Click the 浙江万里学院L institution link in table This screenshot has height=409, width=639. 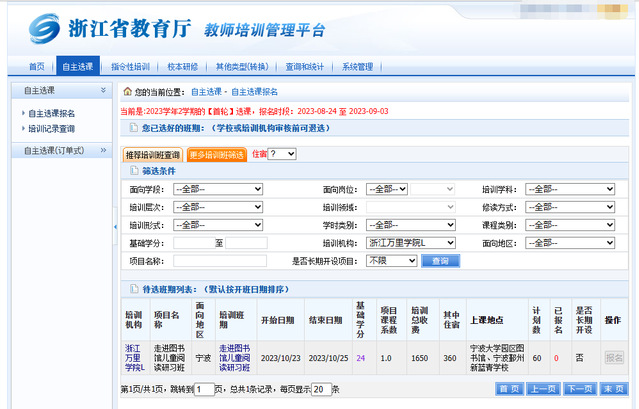pyautogui.click(x=134, y=358)
